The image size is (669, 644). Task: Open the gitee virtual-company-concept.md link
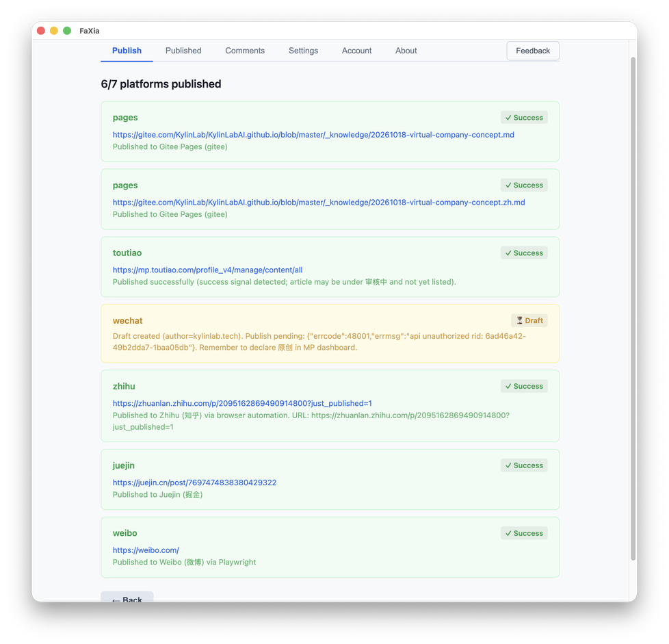(x=313, y=135)
